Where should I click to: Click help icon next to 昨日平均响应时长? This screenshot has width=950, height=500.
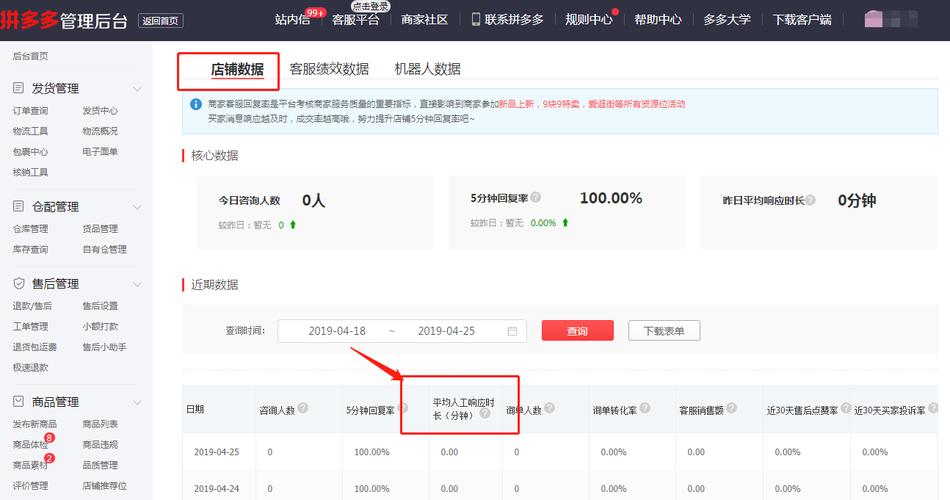click(811, 200)
